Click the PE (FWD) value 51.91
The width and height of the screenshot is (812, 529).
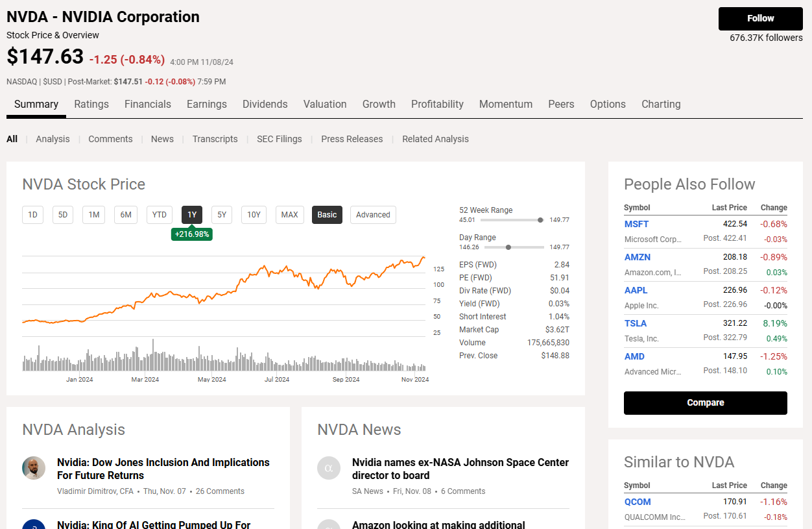[x=560, y=278]
